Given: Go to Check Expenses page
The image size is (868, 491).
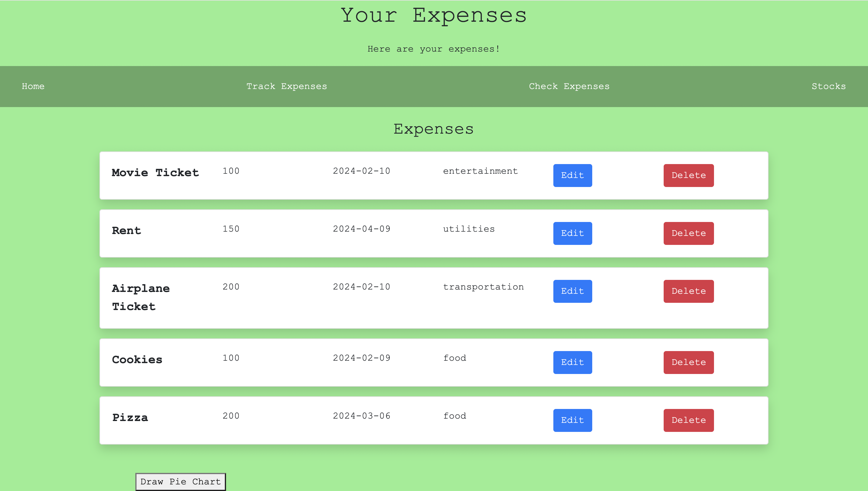Looking at the screenshot, I should pyautogui.click(x=569, y=86).
